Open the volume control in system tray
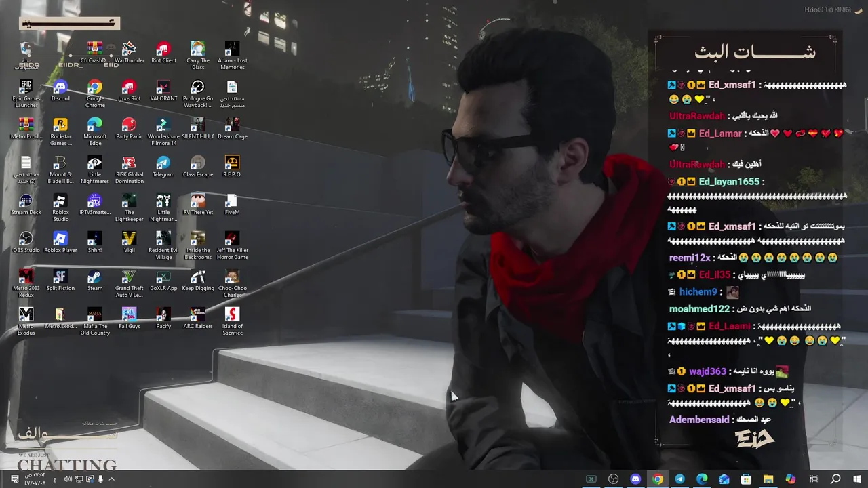Image resolution: width=868 pixels, height=488 pixels. (x=68, y=479)
